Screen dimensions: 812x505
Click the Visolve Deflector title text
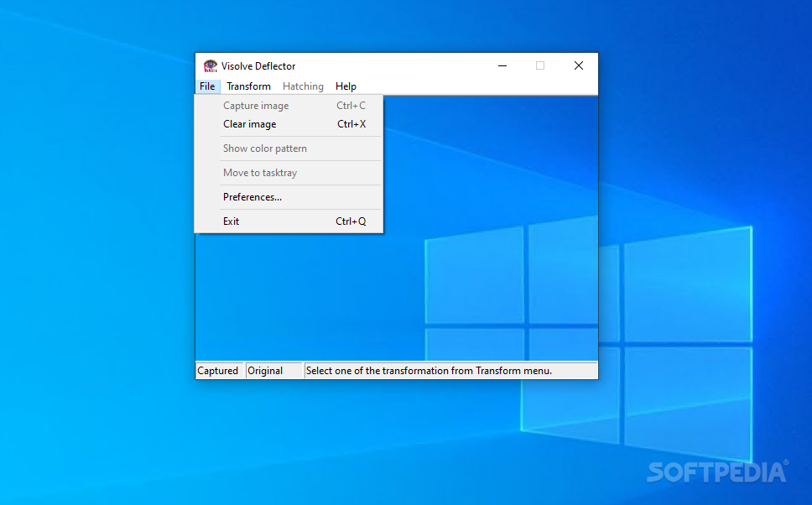(258, 66)
